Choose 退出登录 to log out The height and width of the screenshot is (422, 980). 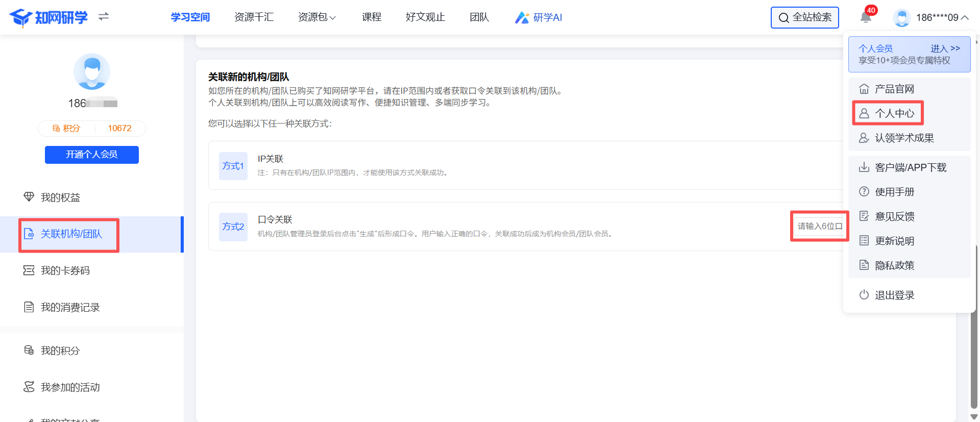[x=894, y=295]
